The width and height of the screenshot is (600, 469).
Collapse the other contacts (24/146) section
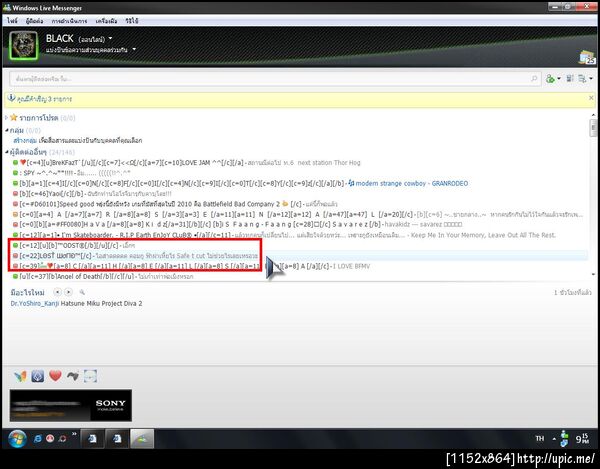pos(7,152)
